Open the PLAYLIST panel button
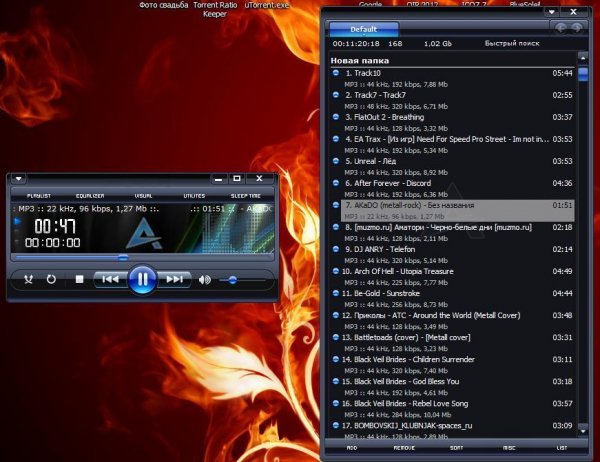The height and width of the screenshot is (462, 600). pyautogui.click(x=39, y=196)
